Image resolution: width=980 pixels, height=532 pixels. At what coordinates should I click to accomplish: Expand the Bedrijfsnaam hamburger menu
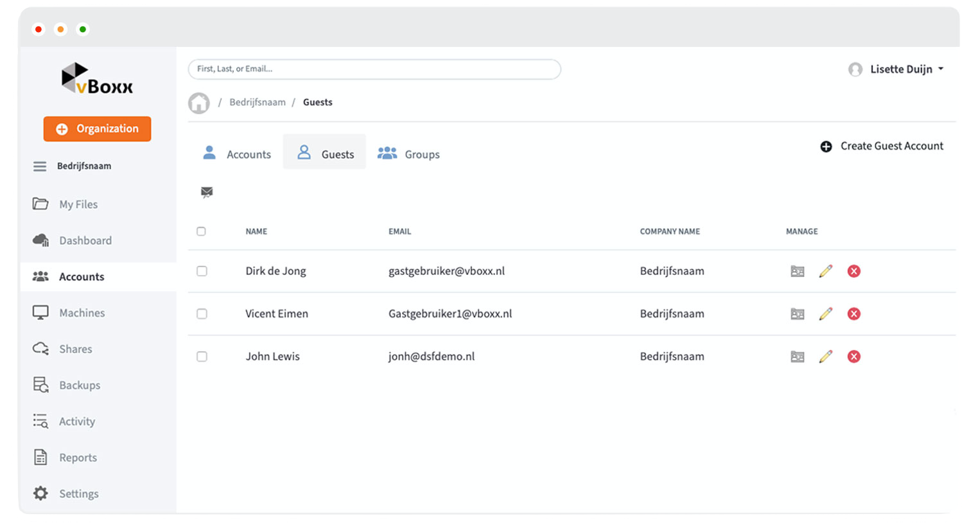[40, 166]
